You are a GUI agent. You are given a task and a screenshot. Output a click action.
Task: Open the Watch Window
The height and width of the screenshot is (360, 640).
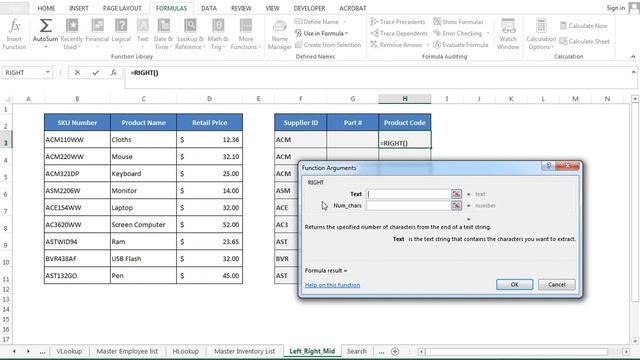pyautogui.click(x=508, y=34)
